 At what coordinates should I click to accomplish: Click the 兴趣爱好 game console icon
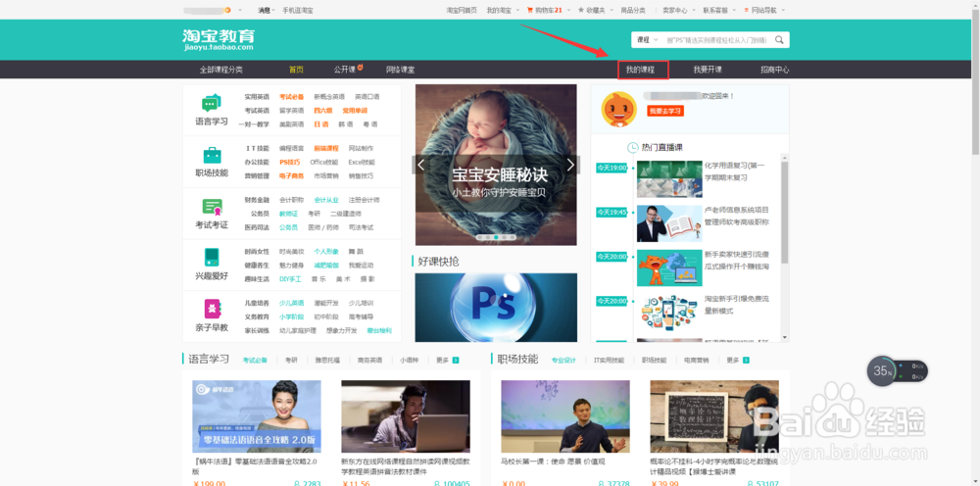point(212,258)
